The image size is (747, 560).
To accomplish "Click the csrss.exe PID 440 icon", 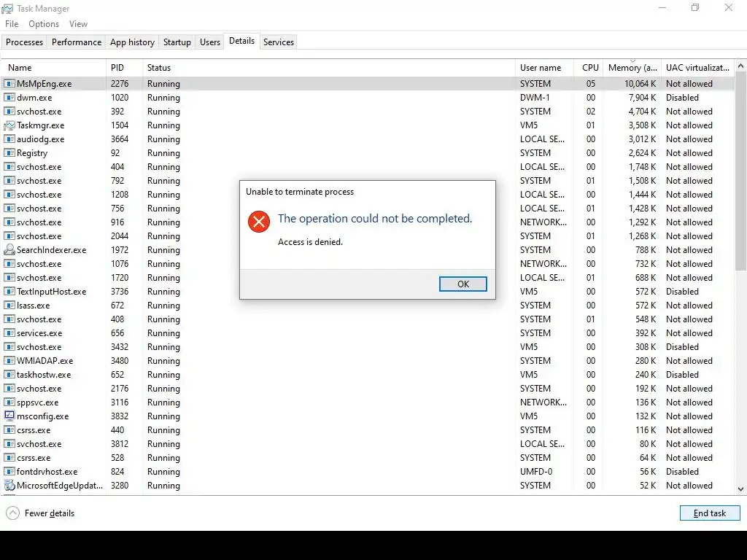I will (x=9, y=430).
